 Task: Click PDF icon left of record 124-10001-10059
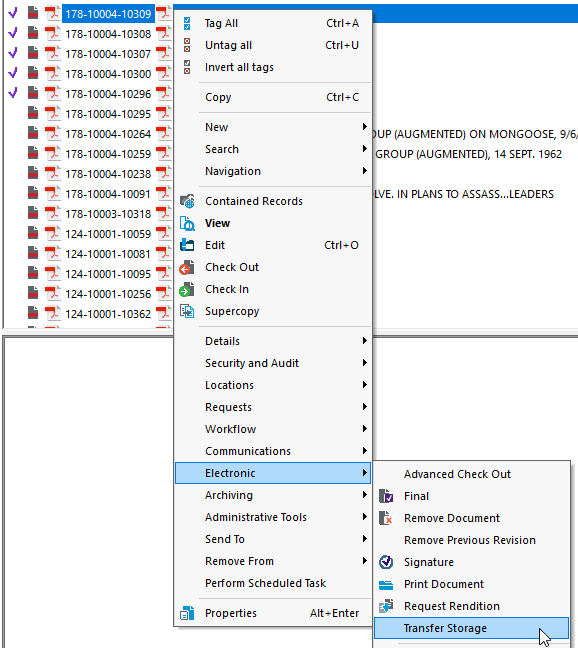[x=53, y=233]
